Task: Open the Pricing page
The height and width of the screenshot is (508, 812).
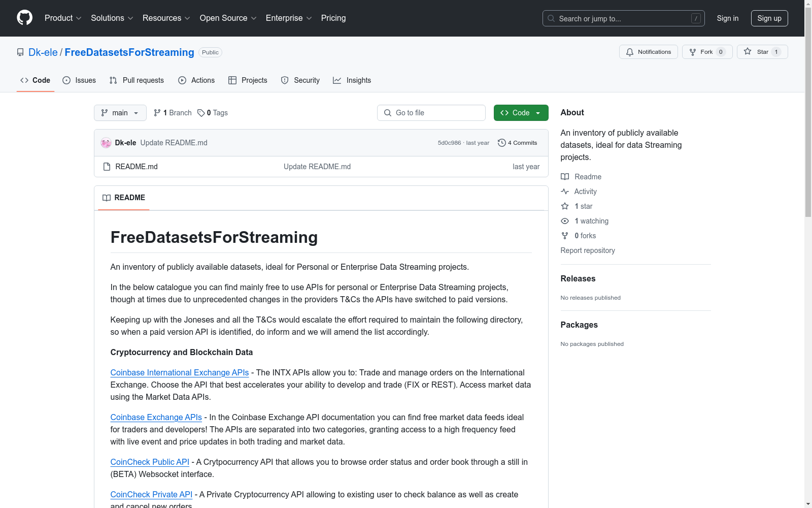Action: (x=333, y=18)
